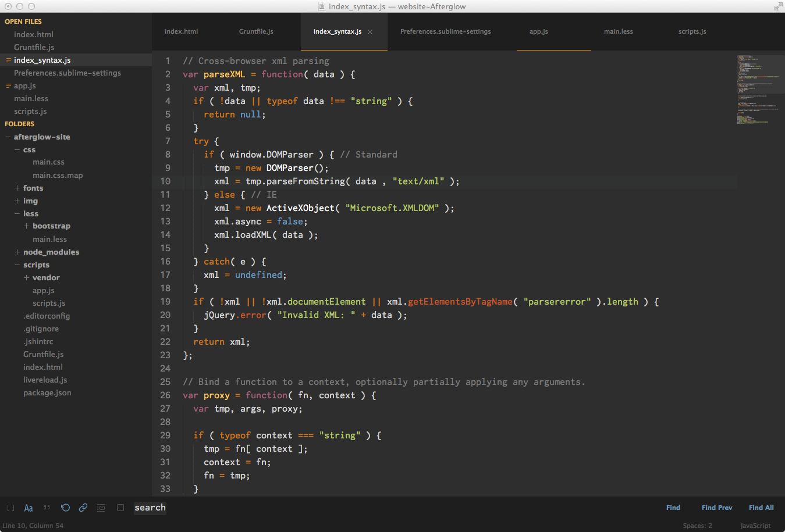Open the JavaScript syntax selector
785x532 pixels.
click(x=755, y=526)
